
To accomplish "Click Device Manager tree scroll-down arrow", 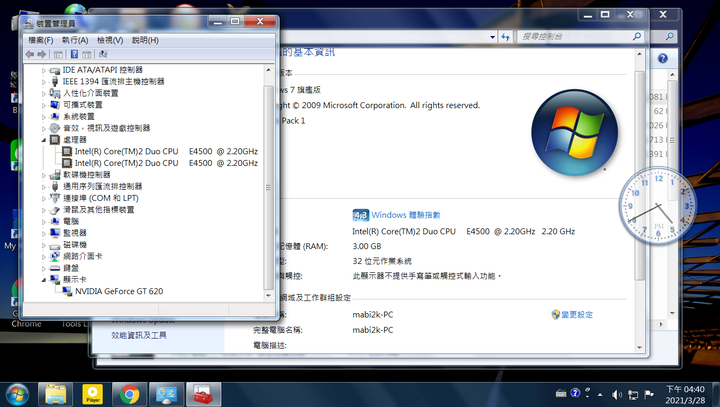I will coord(269,296).
